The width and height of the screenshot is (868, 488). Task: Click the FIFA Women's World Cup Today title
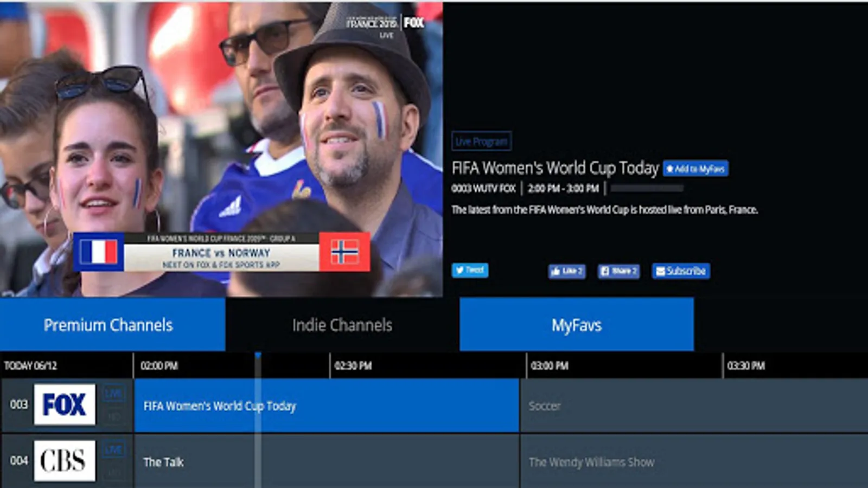pos(555,168)
